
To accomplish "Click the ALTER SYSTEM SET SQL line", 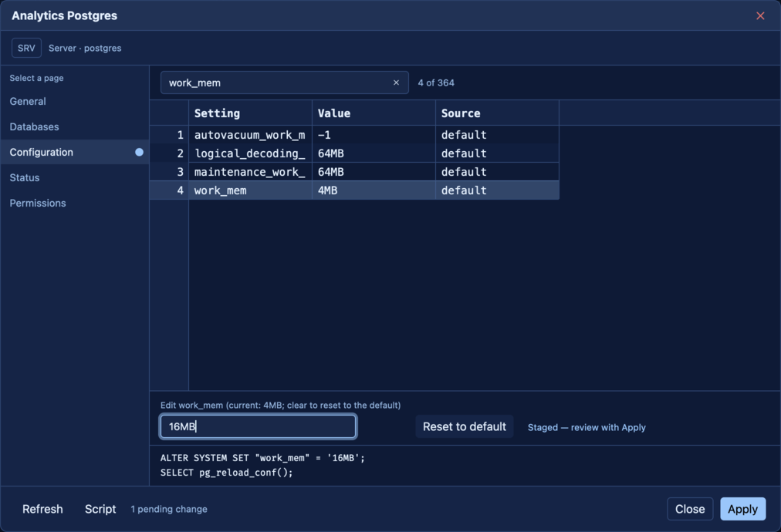I will click(x=262, y=458).
